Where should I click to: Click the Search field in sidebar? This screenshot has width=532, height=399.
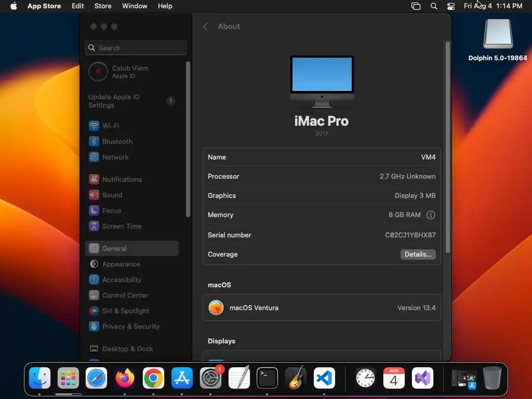pyautogui.click(x=136, y=48)
